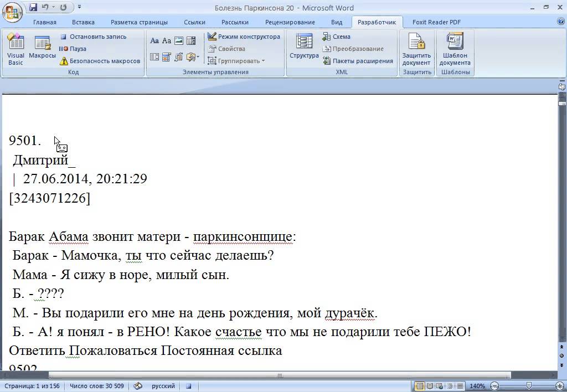Click the macro recording stop icon in status bar
The image size is (567, 392).
(x=188, y=386)
